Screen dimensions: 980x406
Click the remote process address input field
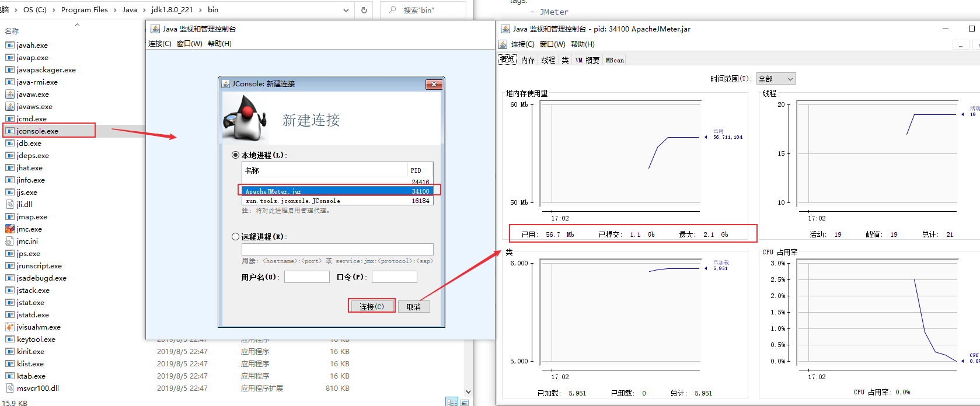[337, 249]
